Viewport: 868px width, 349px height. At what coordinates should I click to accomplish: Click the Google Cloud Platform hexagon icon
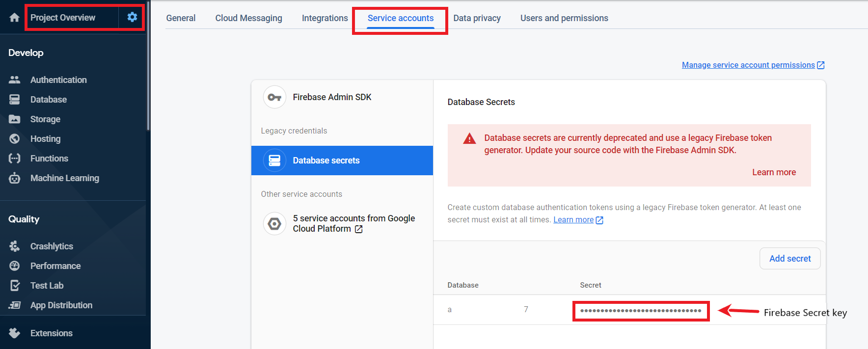(x=274, y=223)
